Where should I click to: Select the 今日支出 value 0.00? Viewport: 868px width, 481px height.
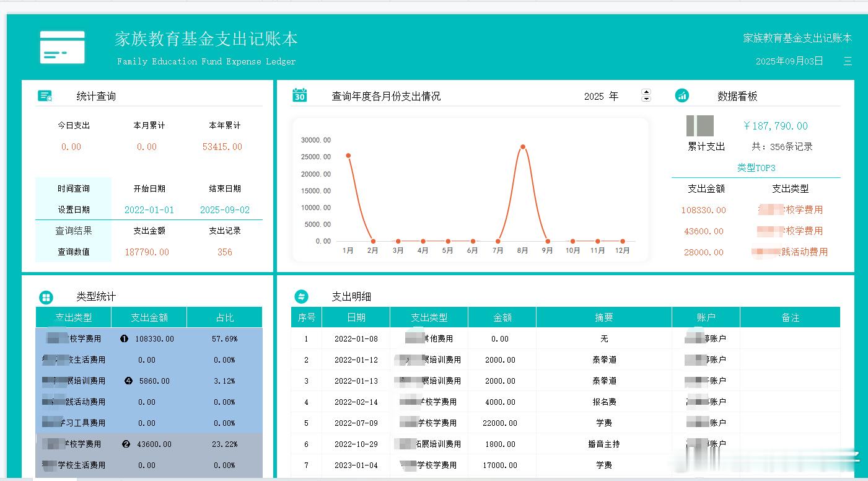pyautogui.click(x=71, y=147)
